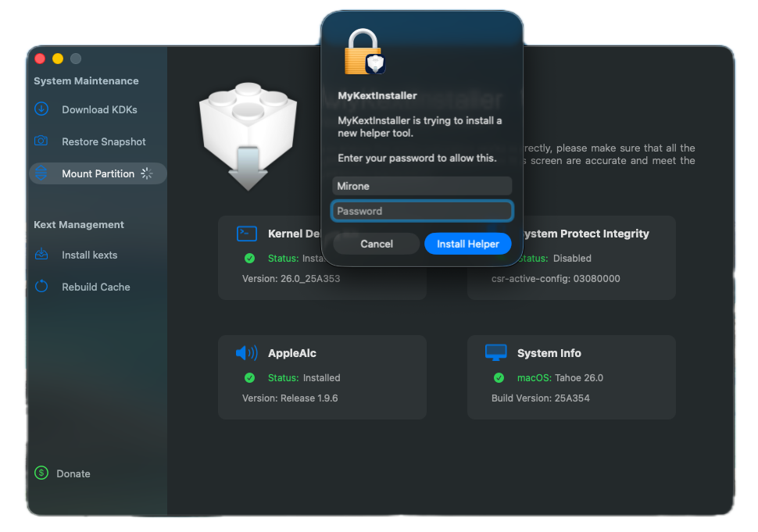Click the Tahoe 26.0 macOS value

tap(579, 378)
